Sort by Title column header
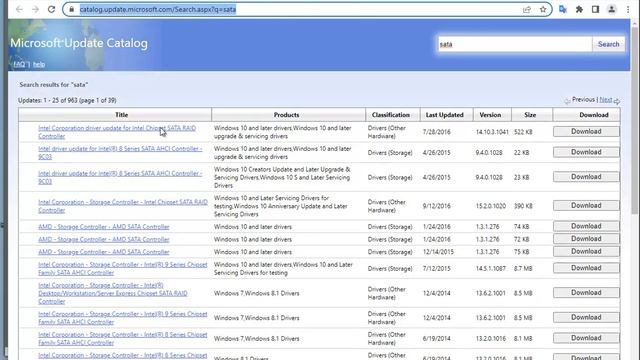The width and height of the screenshot is (640, 360). coord(121,115)
